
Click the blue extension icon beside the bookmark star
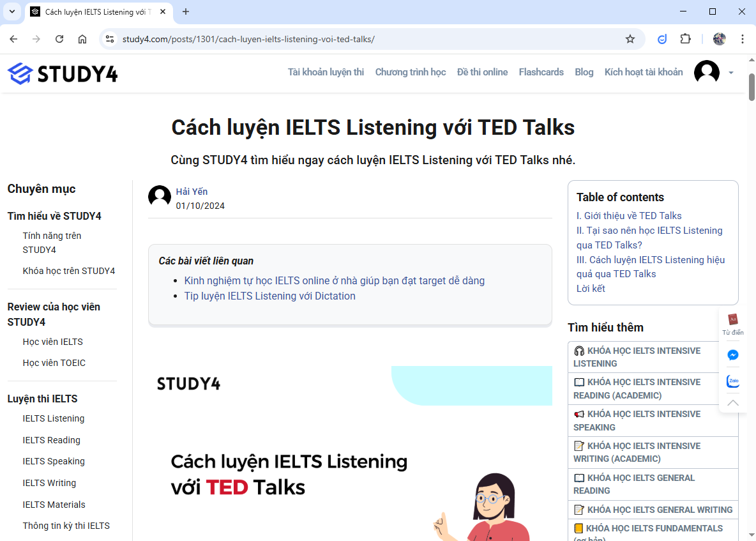click(663, 39)
